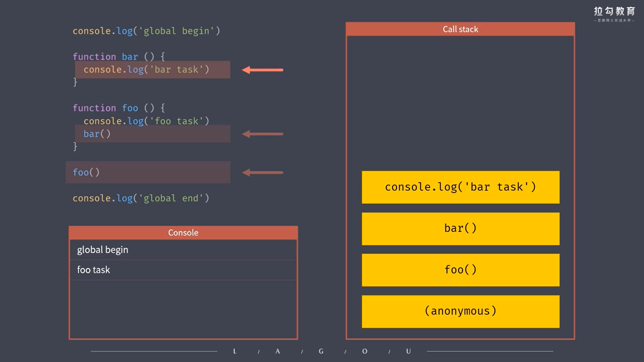Select the 'function foo () {' line
The width and height of the screenshot is (644, 362).
[x=119, y=108]
